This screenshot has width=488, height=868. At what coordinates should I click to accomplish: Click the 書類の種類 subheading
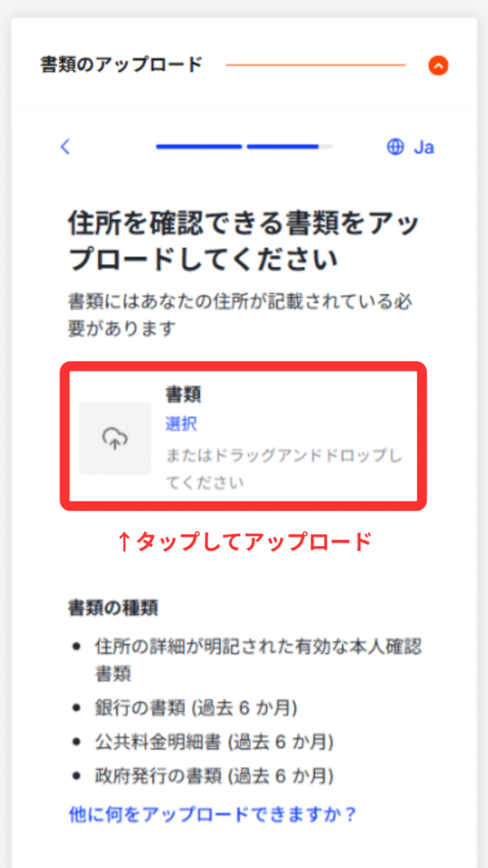113,608
